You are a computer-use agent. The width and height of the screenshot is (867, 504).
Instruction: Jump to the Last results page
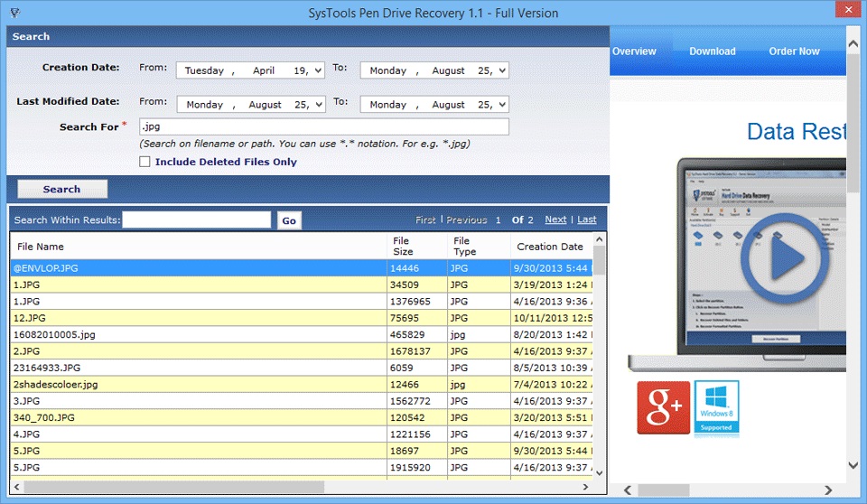click(x=587, y=219)
